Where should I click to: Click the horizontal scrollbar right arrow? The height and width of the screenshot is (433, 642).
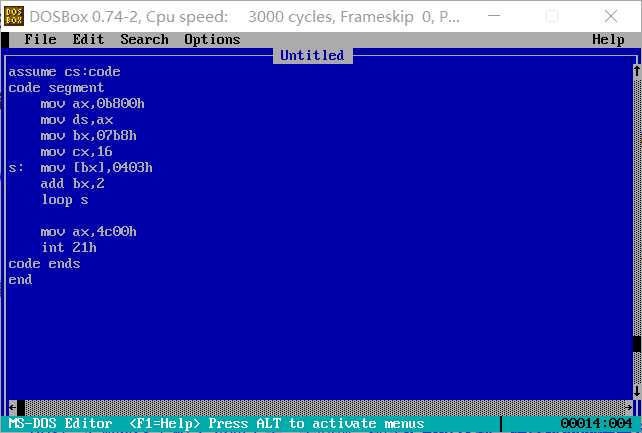click(x=629, y=407)
